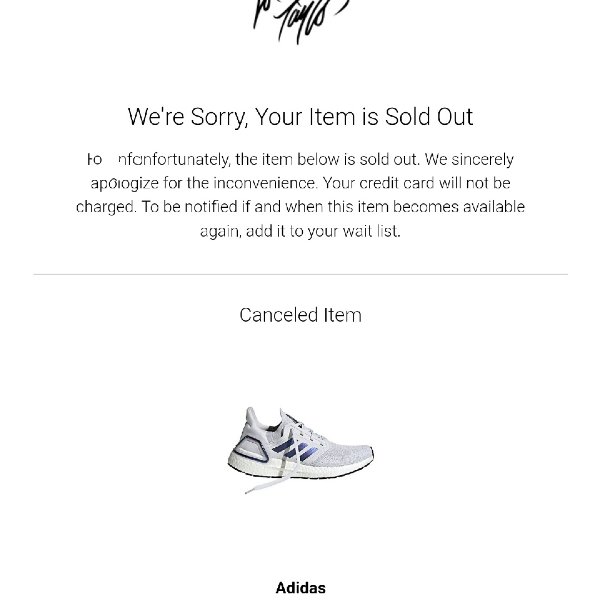Click the words "again, add it to your"
The image size is (600, 600).
[x=269, y=231]
